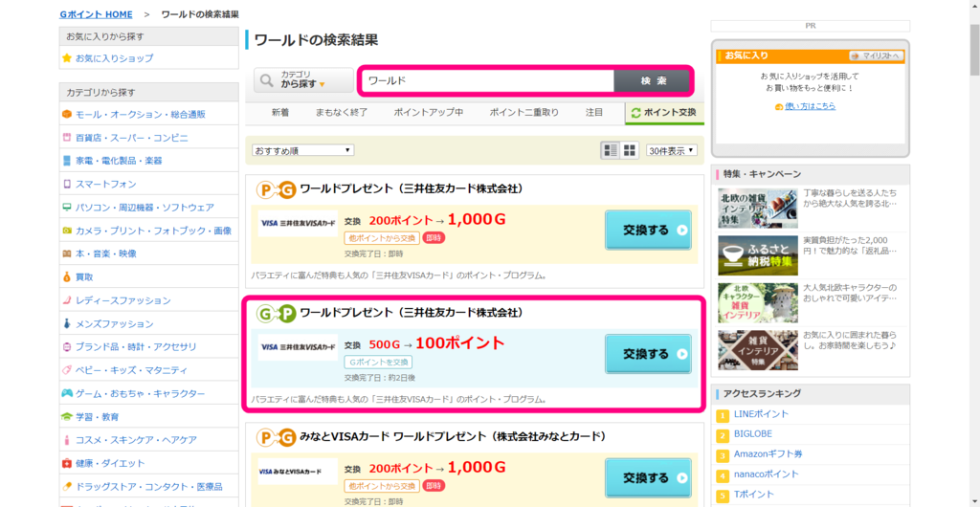Click the P-G icon of みなとVISAカード ワールドプレゼント
The height and width of the screenshot is (507, 980).
point(277,437)
